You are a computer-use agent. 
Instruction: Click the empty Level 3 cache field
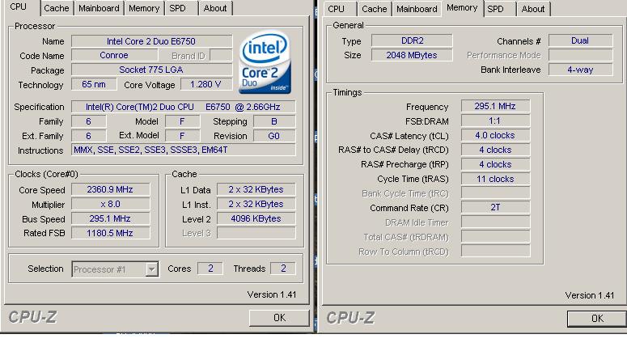(x=256, y=233)
